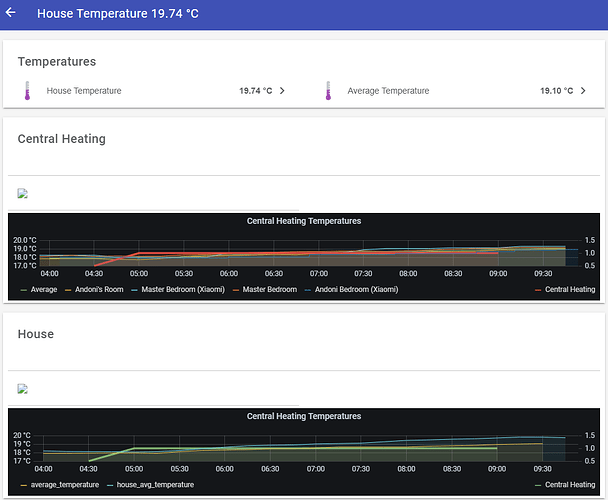Toggle Central Heating legend in first chart
The image size is (608, 500).
click(x=569, y=290)
